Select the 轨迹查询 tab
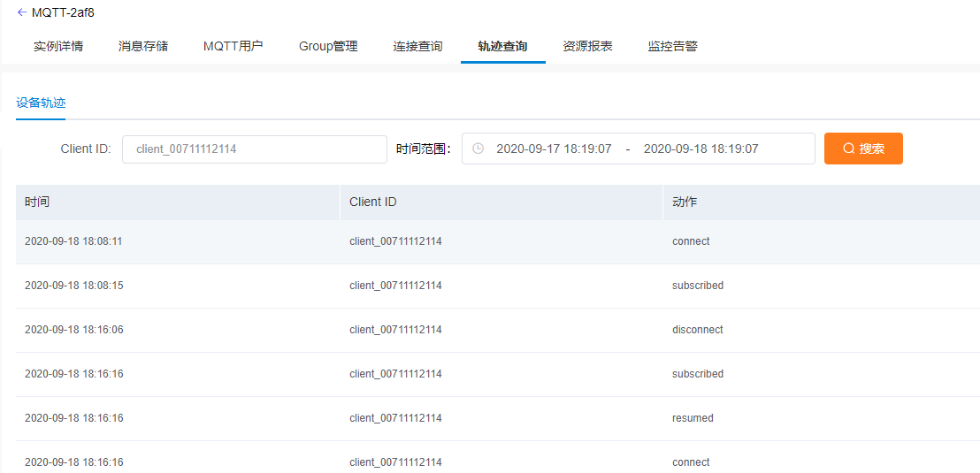Image resolution: width=980 pixels, height=473 pixels. [502, 46]
